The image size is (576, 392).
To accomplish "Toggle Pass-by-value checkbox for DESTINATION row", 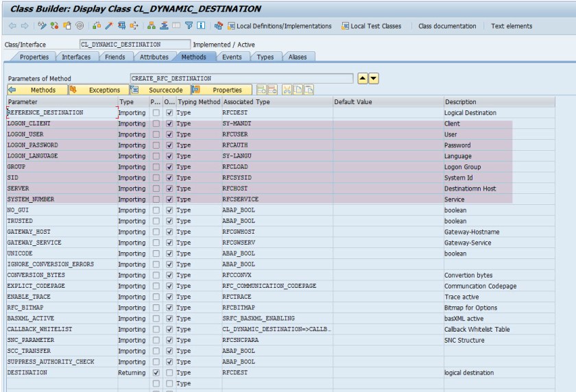I will 156,372.
